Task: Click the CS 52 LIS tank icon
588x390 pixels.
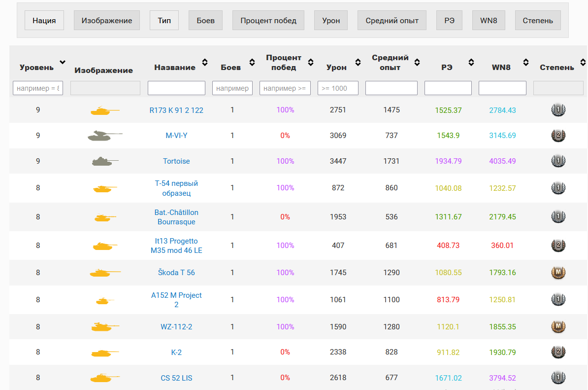Action: pos(105,378)
